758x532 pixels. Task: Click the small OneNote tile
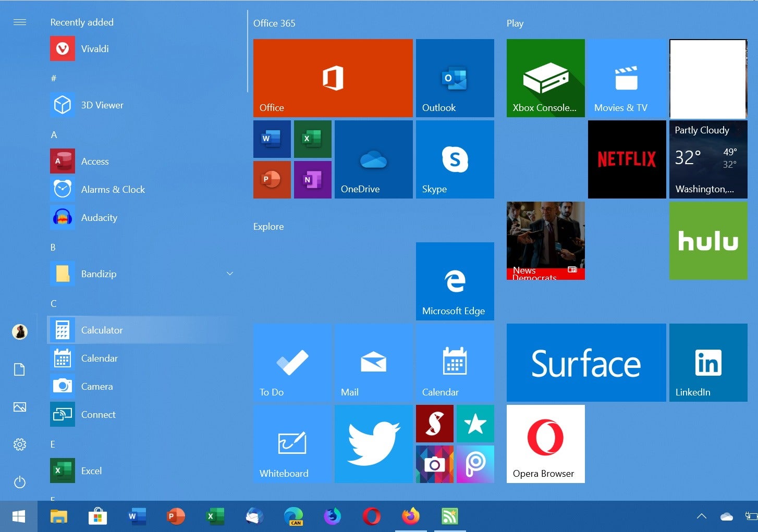point(312,180)
